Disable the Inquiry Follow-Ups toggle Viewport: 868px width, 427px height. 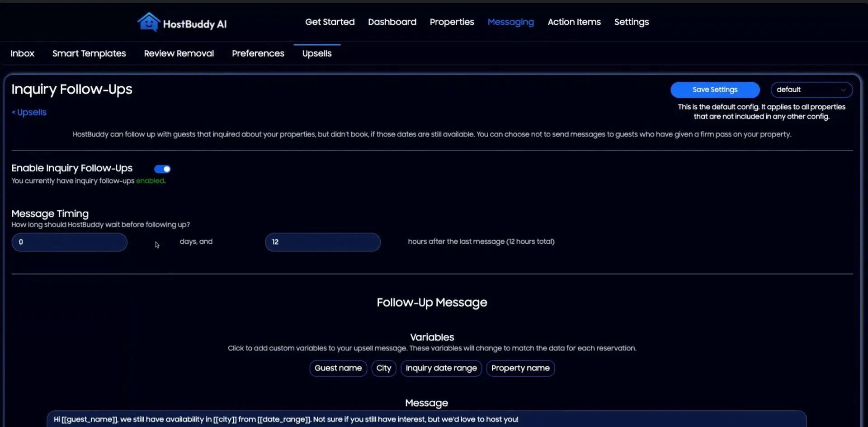point(162,169)
